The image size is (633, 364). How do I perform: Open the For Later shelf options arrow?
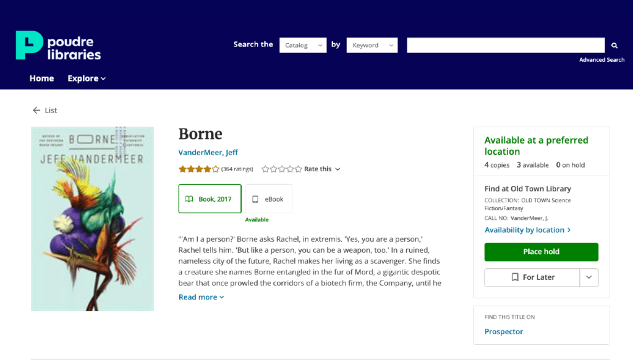tap(588, 277)
